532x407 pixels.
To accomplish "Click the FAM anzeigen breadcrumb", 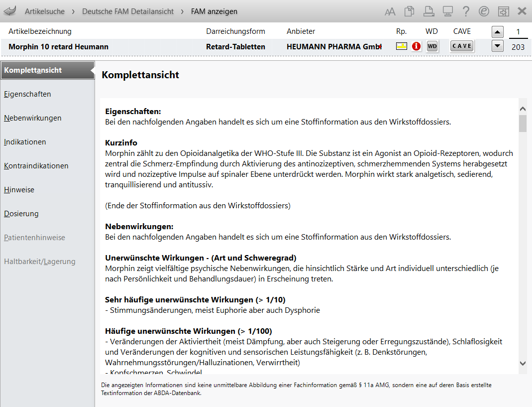I will [x=214, y=11].
